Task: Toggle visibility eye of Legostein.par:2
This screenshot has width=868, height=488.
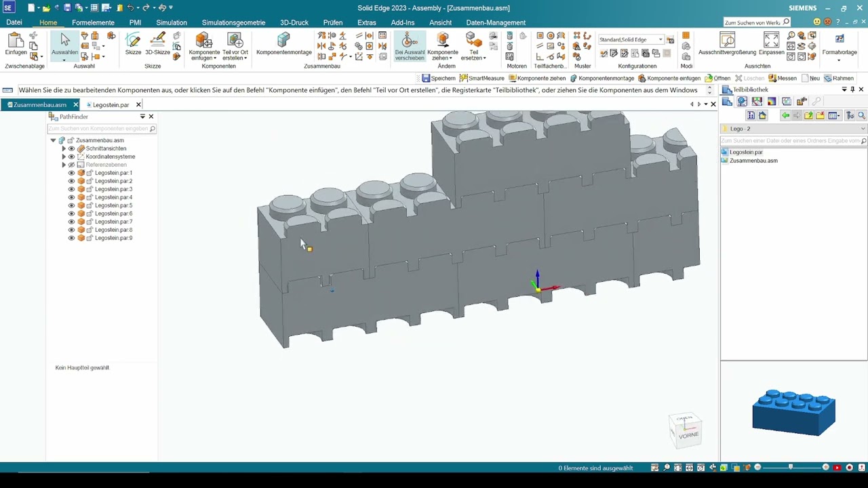Action: [71, 181]
